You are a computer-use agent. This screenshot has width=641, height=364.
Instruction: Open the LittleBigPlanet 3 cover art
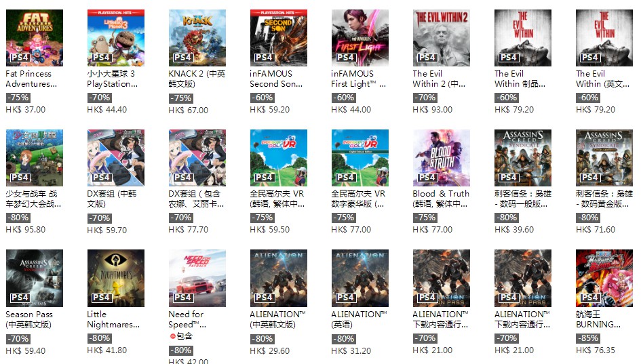pyautogui.click(x=116, y=37)
